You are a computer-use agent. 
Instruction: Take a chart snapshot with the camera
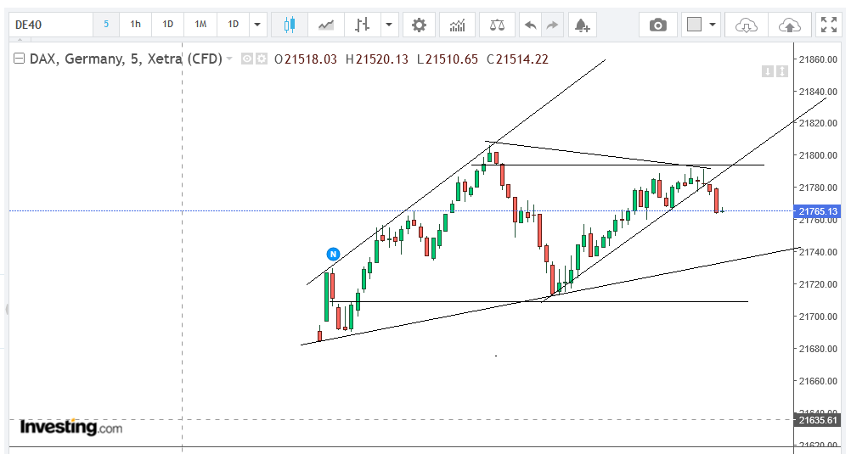(x=657, y=25)
